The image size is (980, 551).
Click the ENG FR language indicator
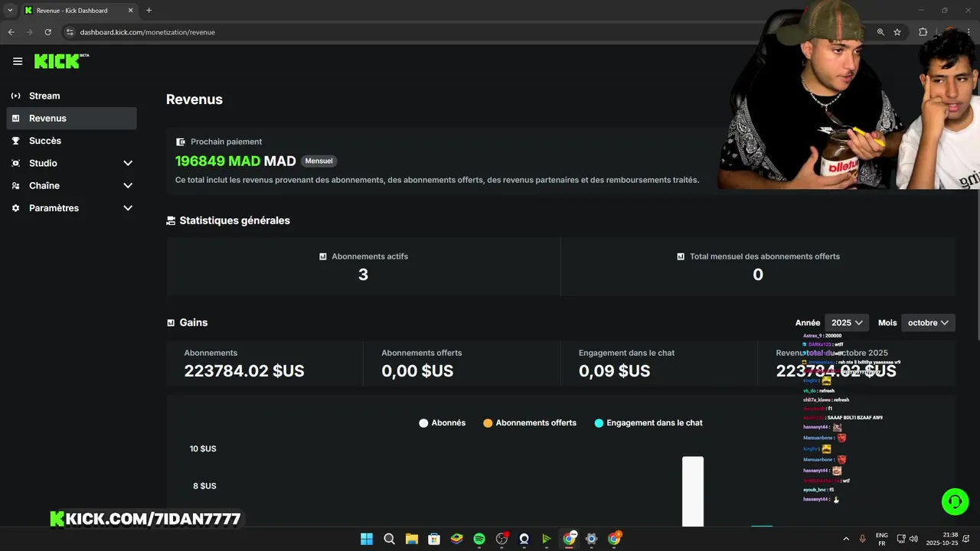pos(881,539)
